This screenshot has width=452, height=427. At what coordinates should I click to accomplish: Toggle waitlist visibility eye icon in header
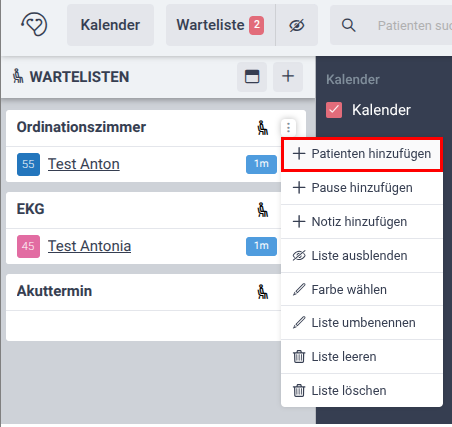297,25
